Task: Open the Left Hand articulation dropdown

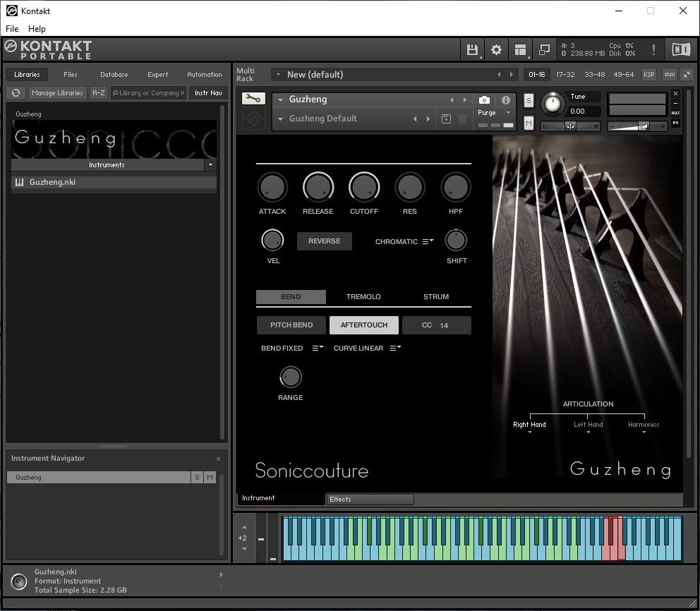Action: 588,427
